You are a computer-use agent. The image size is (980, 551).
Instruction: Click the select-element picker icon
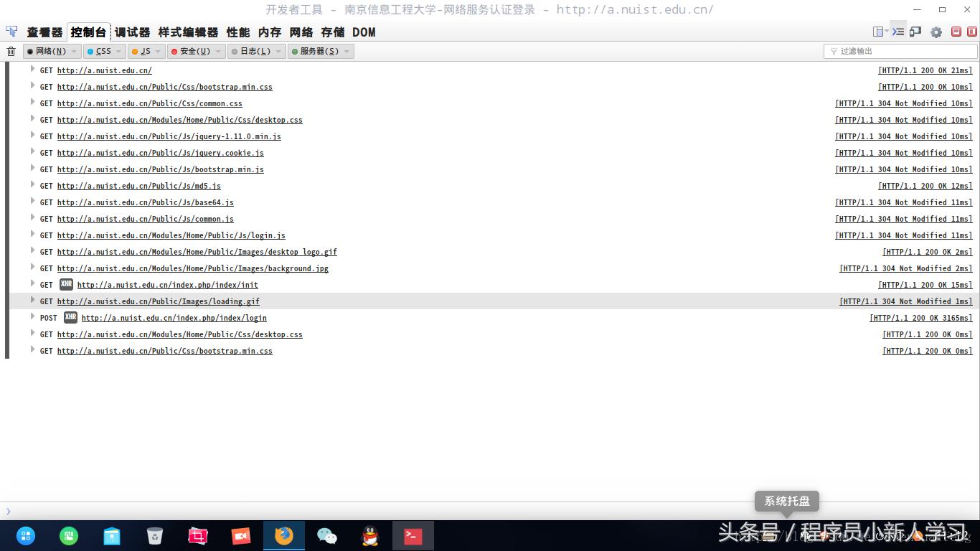pyautogui.click(x=11, y=32)
